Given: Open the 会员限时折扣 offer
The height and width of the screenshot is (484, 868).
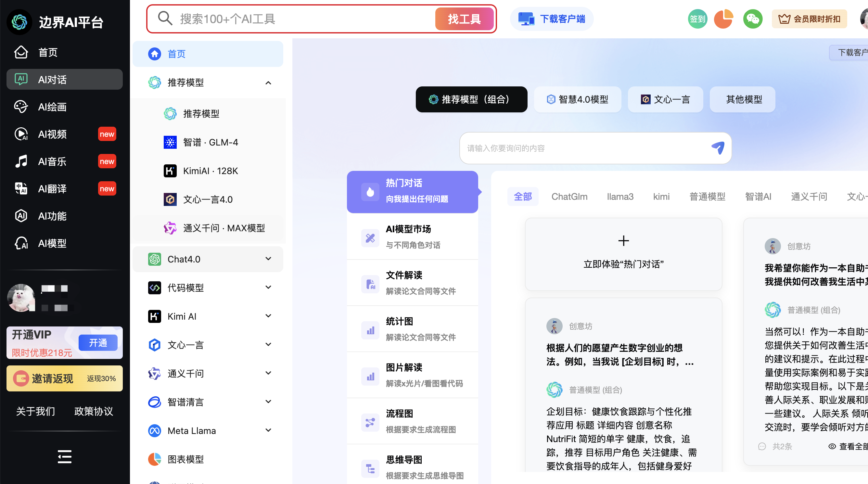Looking at the screenshot, I should pyautogui.click(x=810, y=19).
